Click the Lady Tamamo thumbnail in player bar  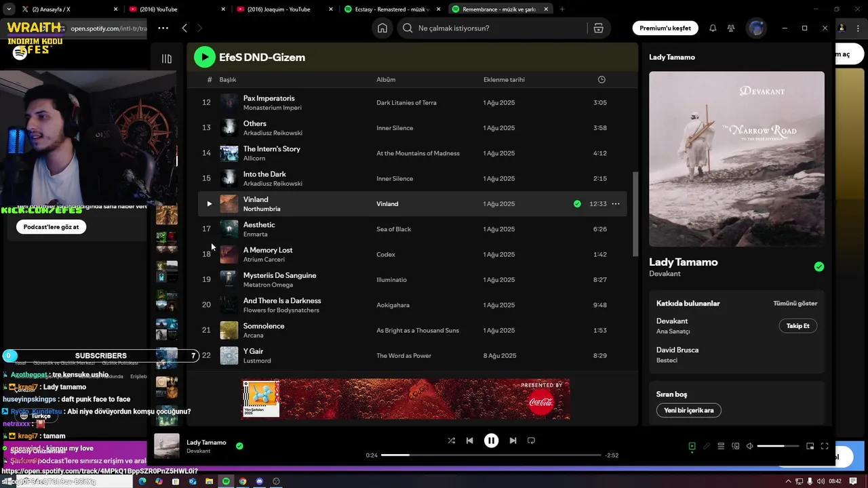point(167,446)
